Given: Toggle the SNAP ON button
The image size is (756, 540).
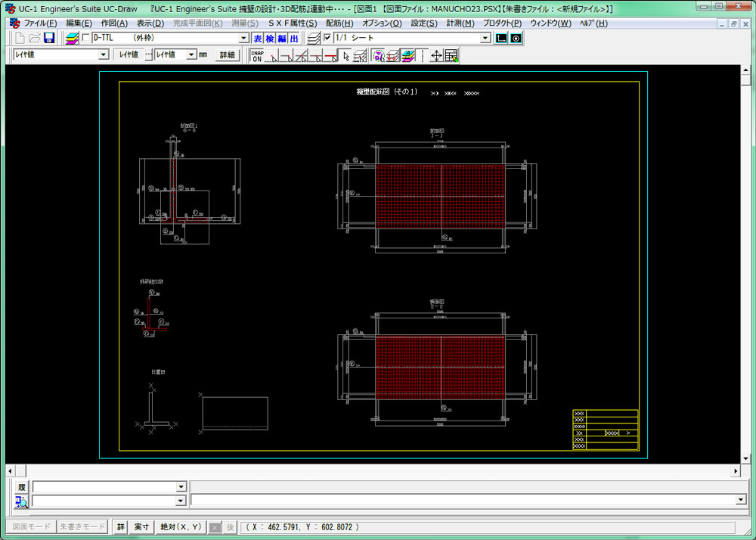Looking at the screenshot, I should [257, 55].
